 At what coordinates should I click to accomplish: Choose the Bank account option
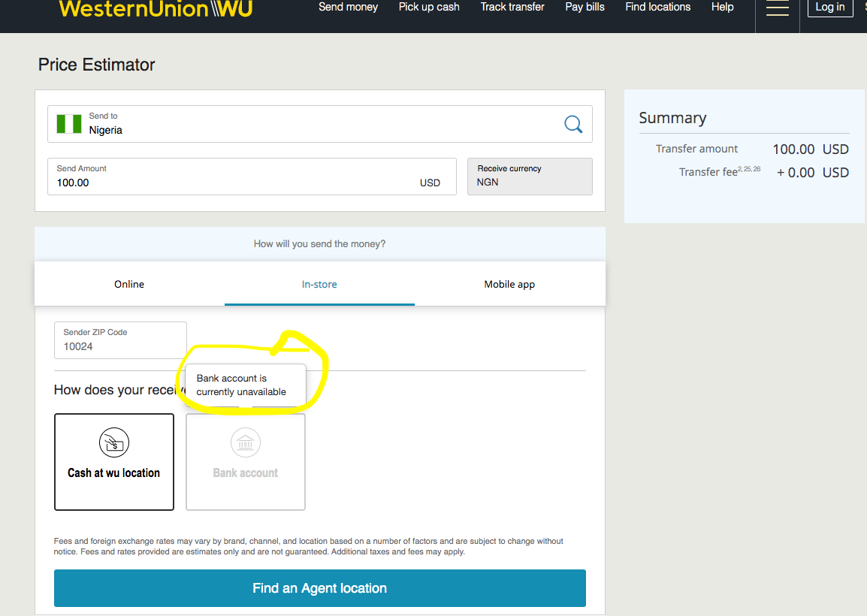tap(246, 462)
